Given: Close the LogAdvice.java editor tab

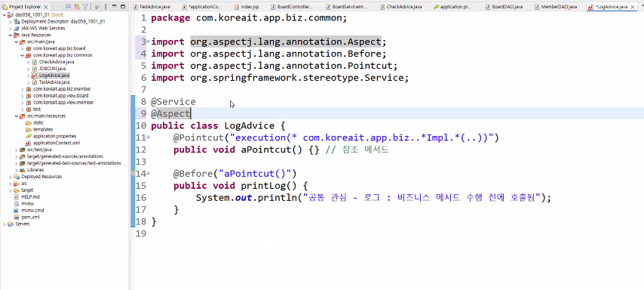Looking at the screenshot, I should pos(633,7).
